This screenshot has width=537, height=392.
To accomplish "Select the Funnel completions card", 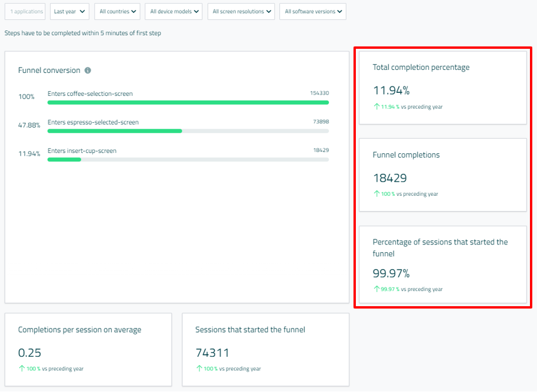I will tap(442, 175).
